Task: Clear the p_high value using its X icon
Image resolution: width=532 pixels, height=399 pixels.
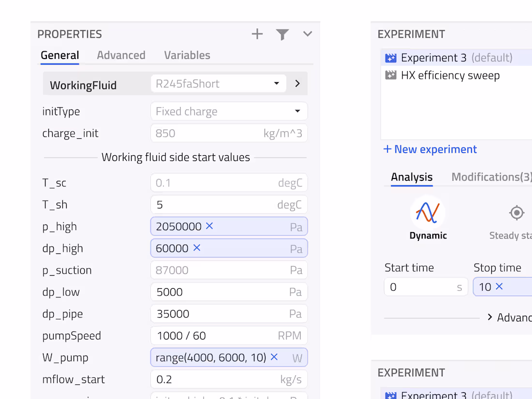Action: click(x=210, y=226)
